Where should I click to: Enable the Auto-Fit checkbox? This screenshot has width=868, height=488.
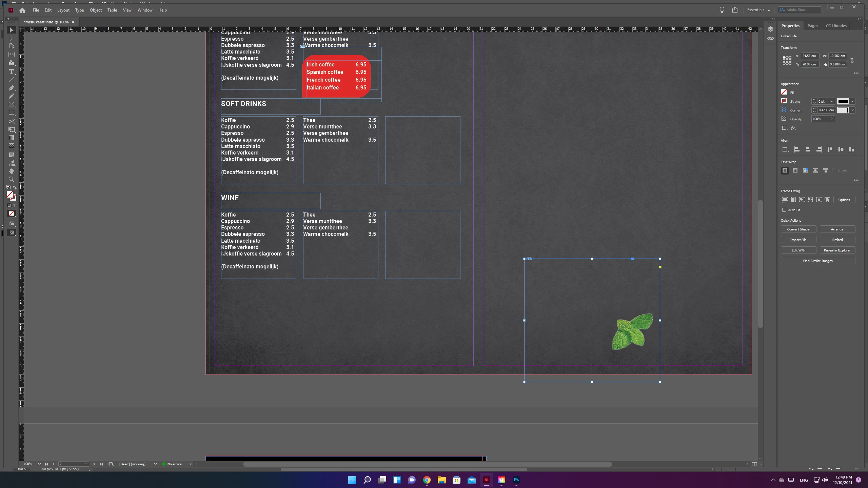coord(784,210)
